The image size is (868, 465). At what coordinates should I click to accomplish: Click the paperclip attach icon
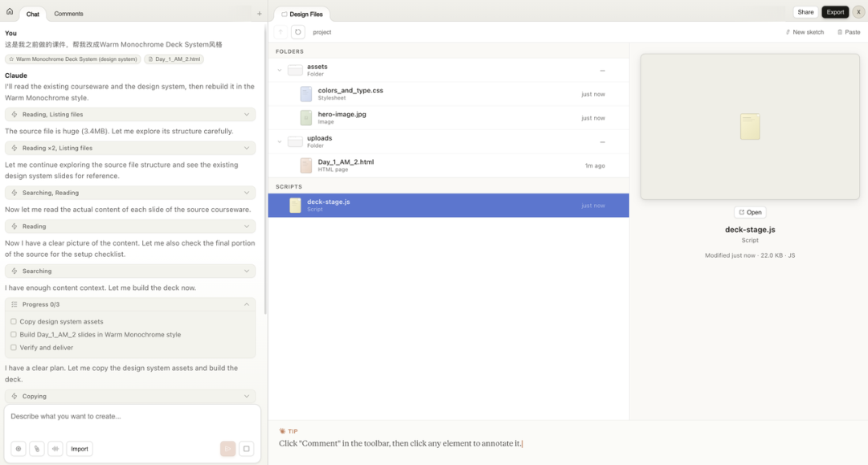pos(37,449)
